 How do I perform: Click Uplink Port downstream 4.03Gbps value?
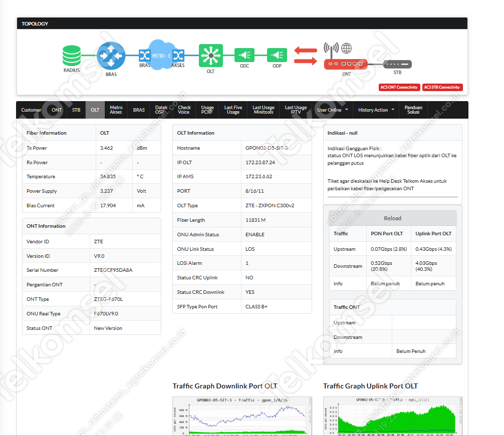click(x=426, y=266)
